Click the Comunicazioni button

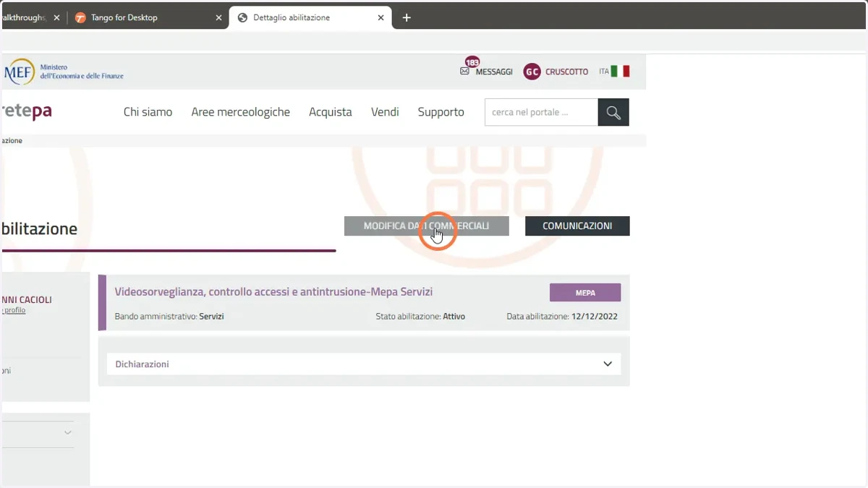tap(577, 226)
